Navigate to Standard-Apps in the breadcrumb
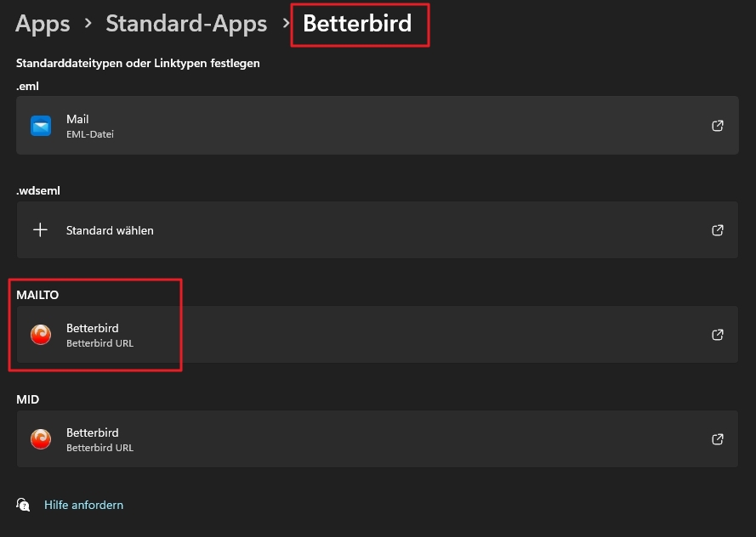The height and width of the screenshot is (537, 756). point(186,24)
